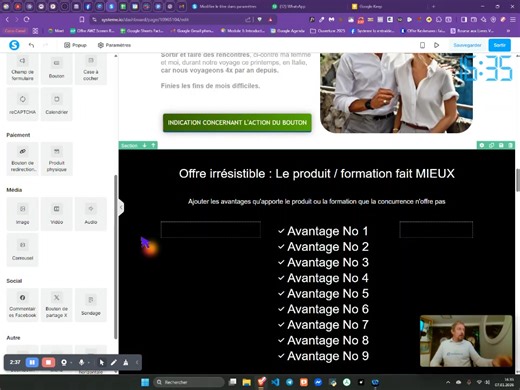Screen dimensions: 520x390
Task: Click the taskbar Rechercher search box
Action: [x=189, y=382]
